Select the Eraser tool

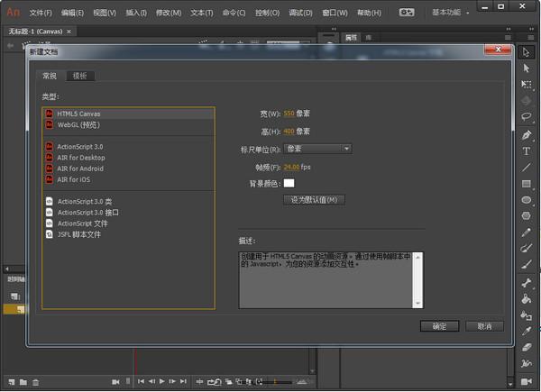click(x=526, y=347)
